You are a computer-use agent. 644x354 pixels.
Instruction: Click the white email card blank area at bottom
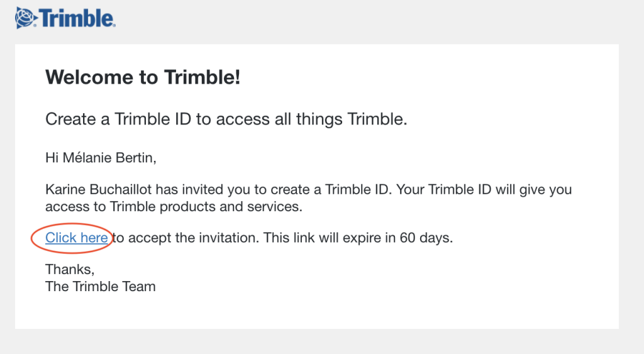point(317,312)
